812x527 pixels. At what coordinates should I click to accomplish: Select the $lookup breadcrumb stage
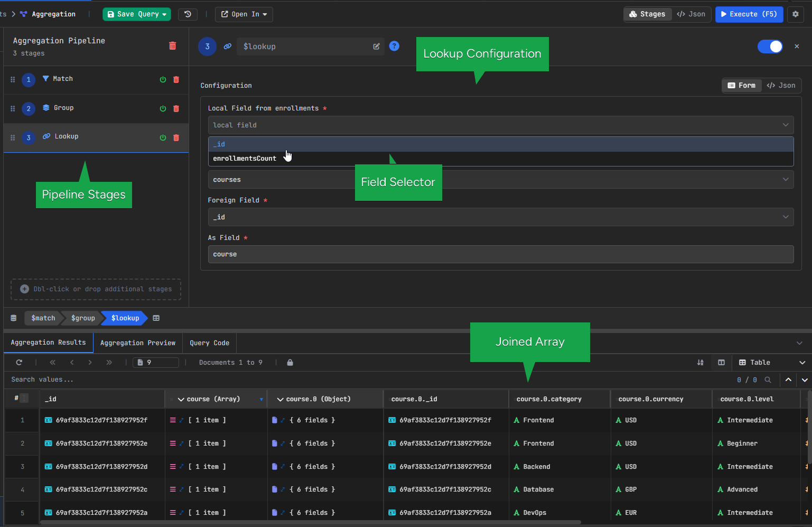point(125,318)
